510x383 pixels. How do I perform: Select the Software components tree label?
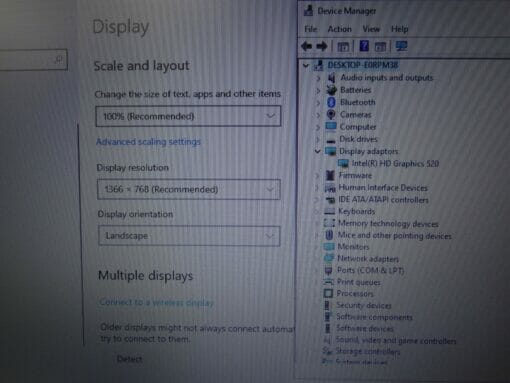coord(374,317)
